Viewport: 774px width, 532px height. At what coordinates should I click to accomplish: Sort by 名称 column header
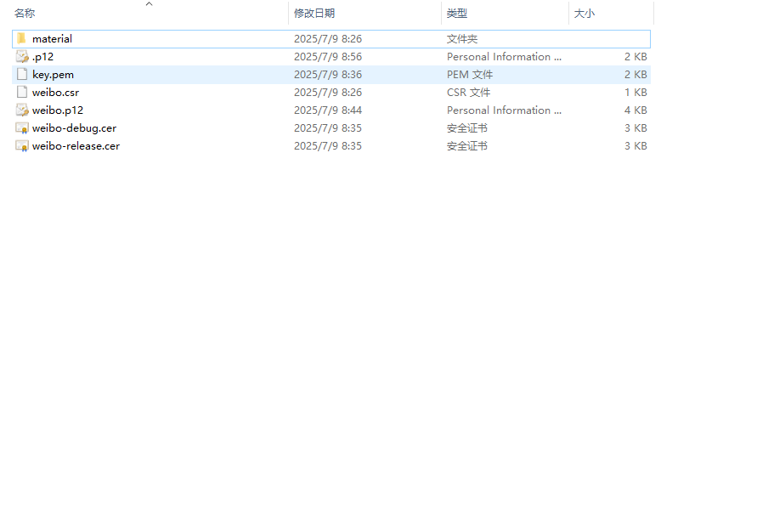click(x=25, y=14)
